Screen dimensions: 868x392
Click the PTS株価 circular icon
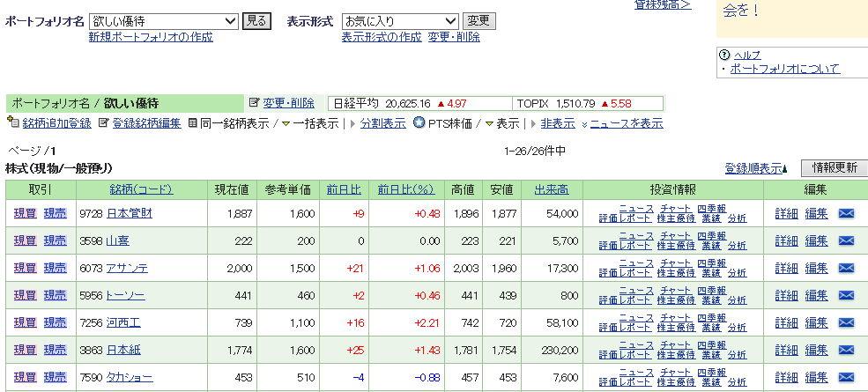click(419, 123)
